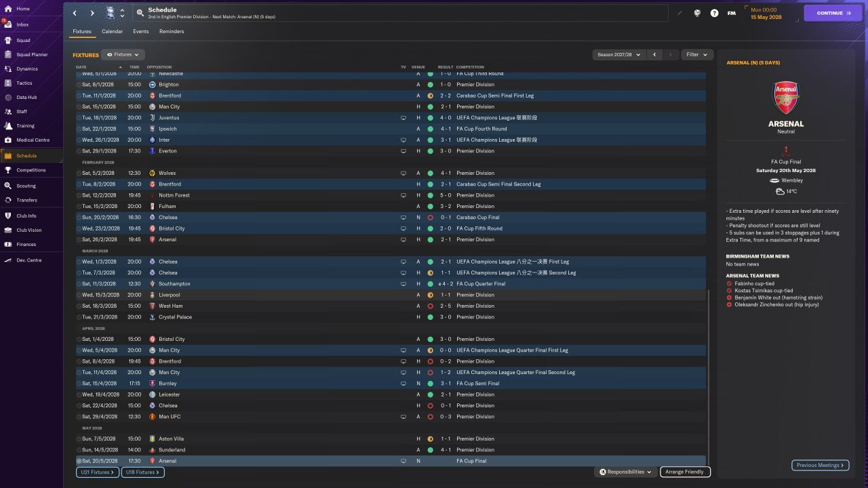Go forward with the right arrow

point(92,13)
